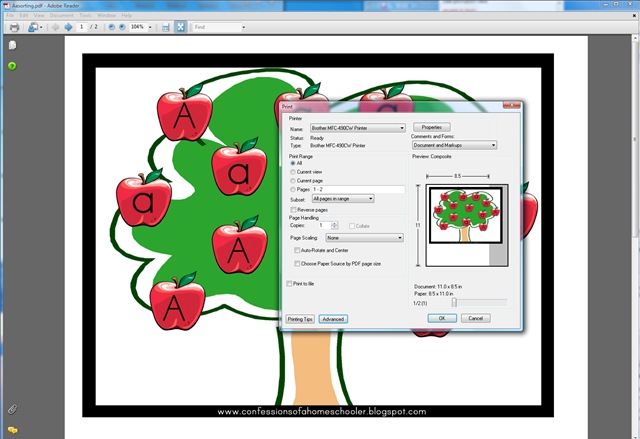Click the fit-width scrolling toolbar icon

pyautogui.click(x=165, y=27)
